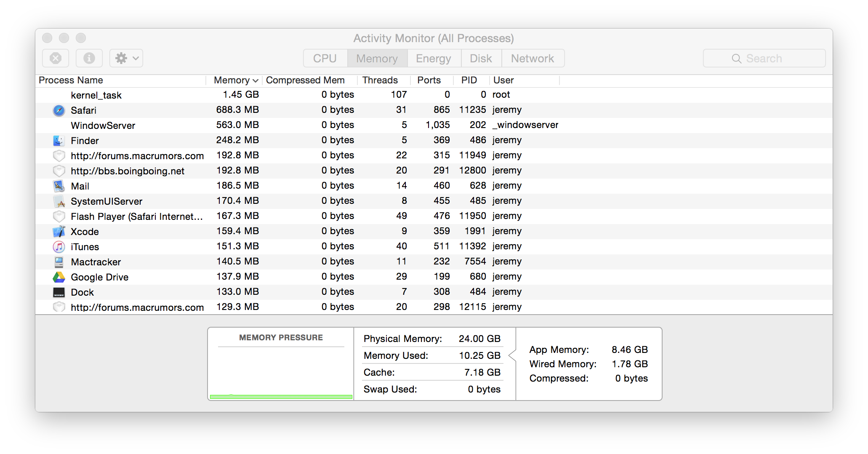Click Cache 7.18 GB value
The height and width of the screenshot is (454, 868).
482,372
